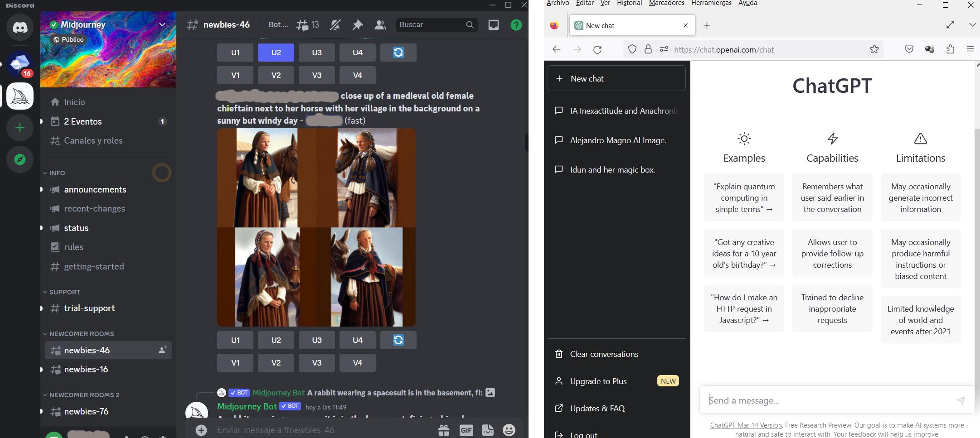The image size is (980, 438).
Task: Open Firefox extensions puzzle icon
Action: click(x=950, y=49)
